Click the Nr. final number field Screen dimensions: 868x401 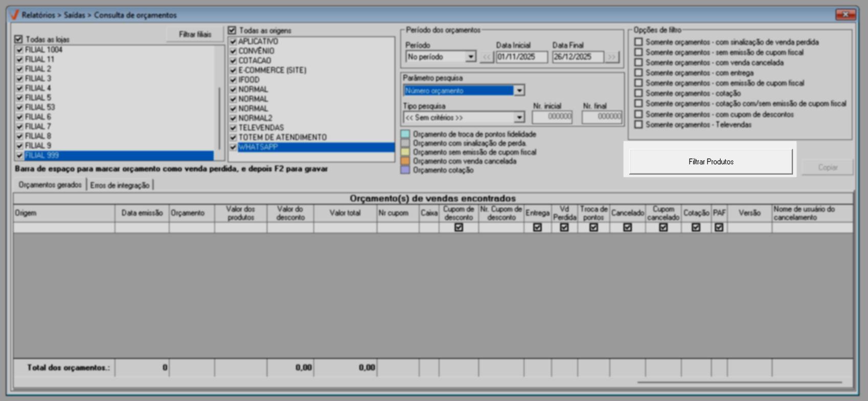(x=602, y=117)
